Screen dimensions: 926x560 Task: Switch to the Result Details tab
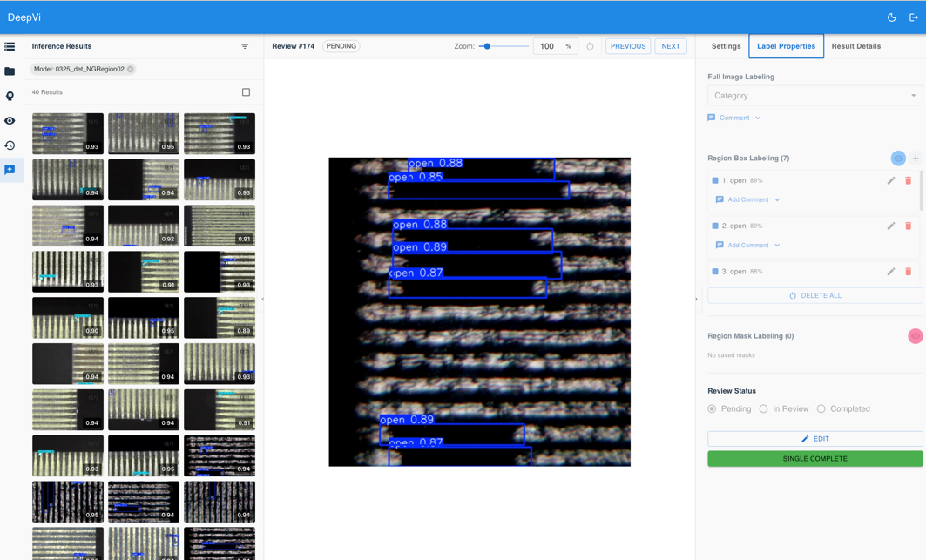(855, 46)
